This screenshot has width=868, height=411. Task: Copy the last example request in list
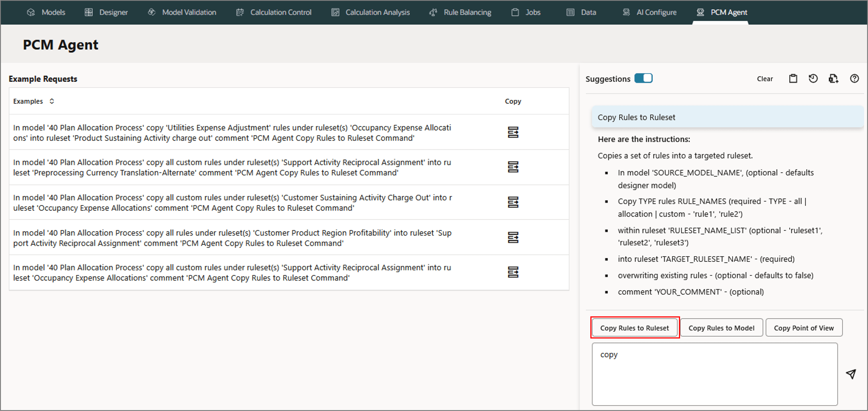tap(513, 272)
